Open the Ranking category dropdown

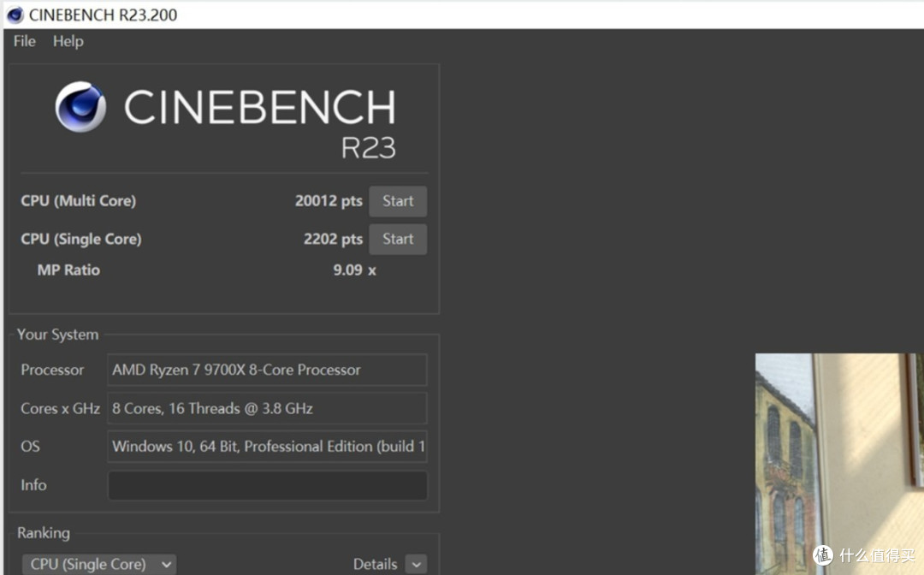coord(98,563)
